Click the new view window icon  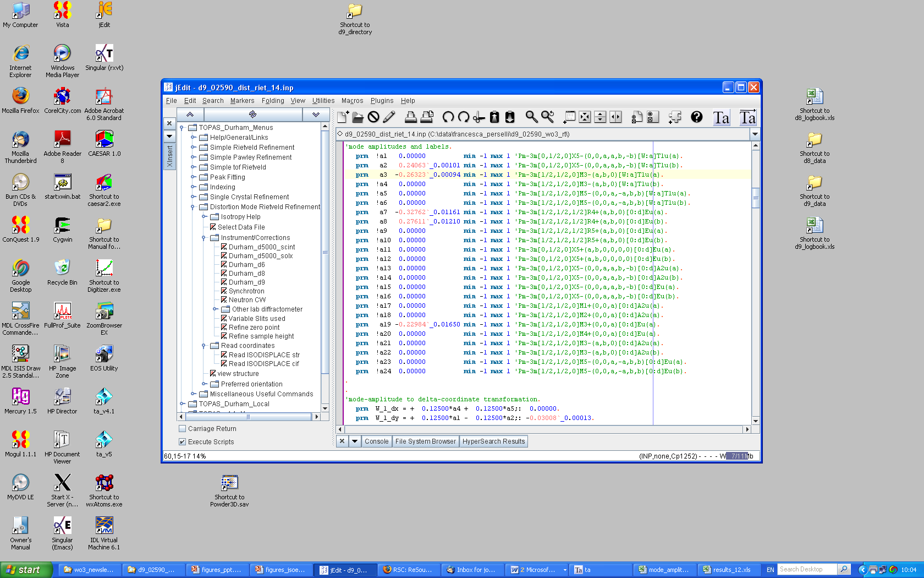pos(569,117)
